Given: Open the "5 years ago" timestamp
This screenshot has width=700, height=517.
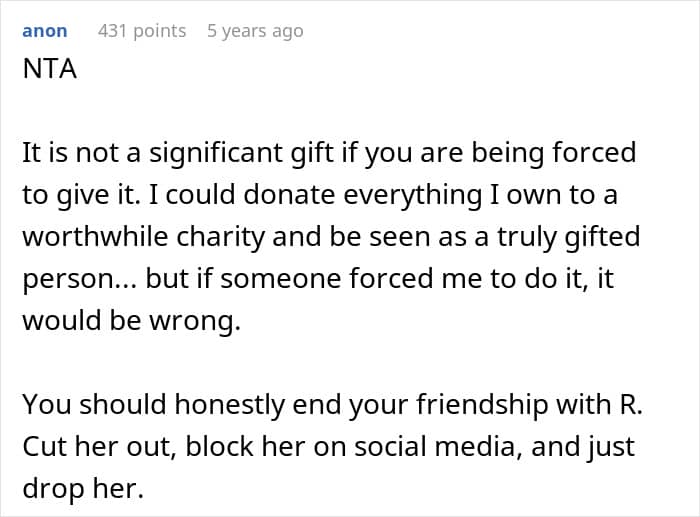Looking at the screenshot, I should point(255,31).
